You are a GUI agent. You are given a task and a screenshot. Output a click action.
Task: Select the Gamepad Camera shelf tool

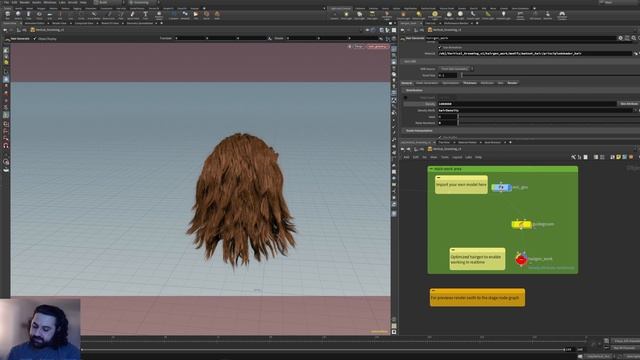[x=562, y=15]
